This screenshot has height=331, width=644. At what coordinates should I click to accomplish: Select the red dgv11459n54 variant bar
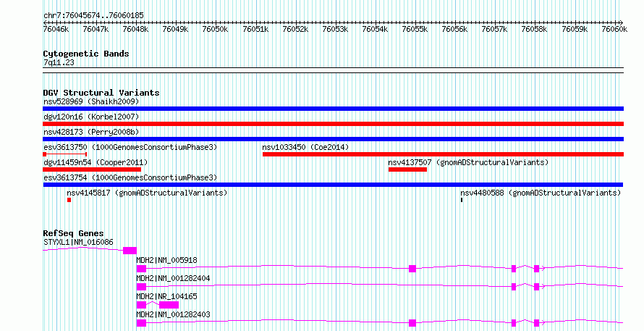pyautogui.click(x=92, y=169)
